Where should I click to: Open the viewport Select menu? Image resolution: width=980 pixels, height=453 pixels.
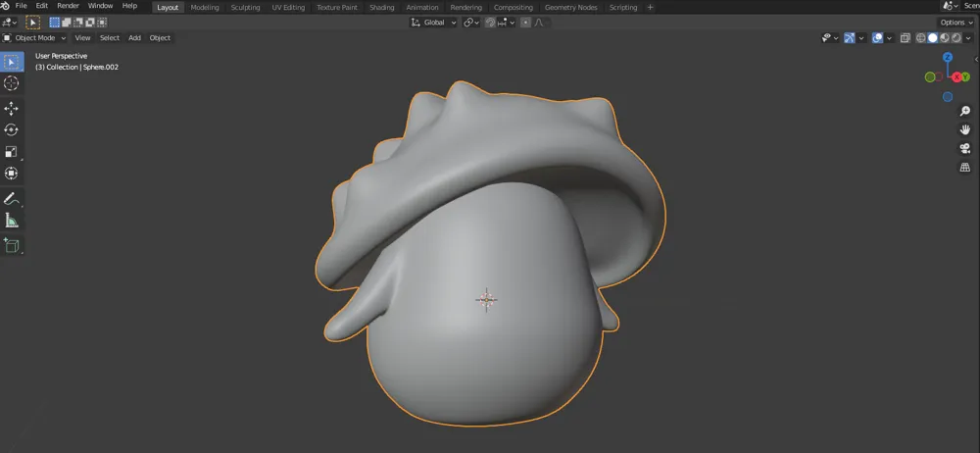click(110, 38)
